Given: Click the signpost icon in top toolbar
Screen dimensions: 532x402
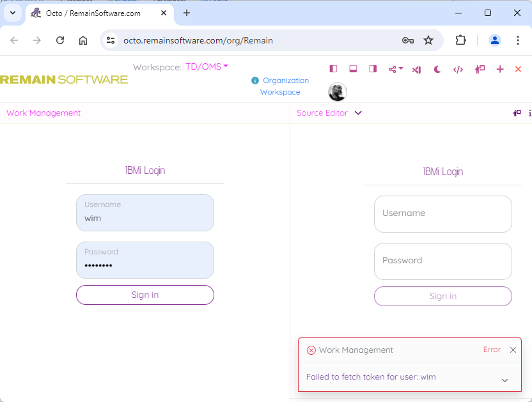Looking at the screenshot, I should point(480,70).
